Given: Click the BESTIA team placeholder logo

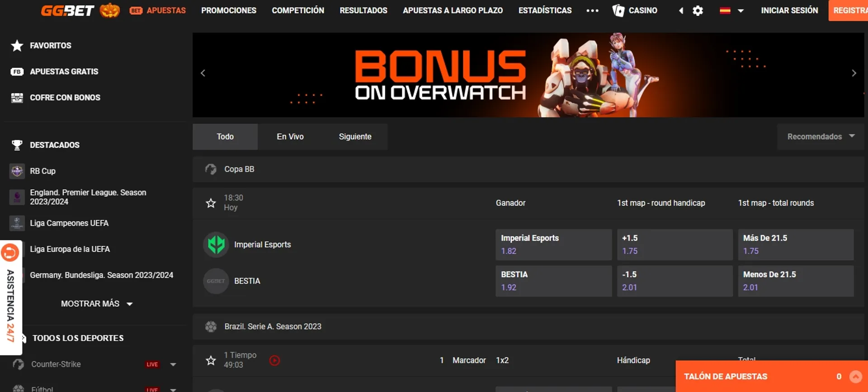Looking at the screenshot, I should click(216, 281).
